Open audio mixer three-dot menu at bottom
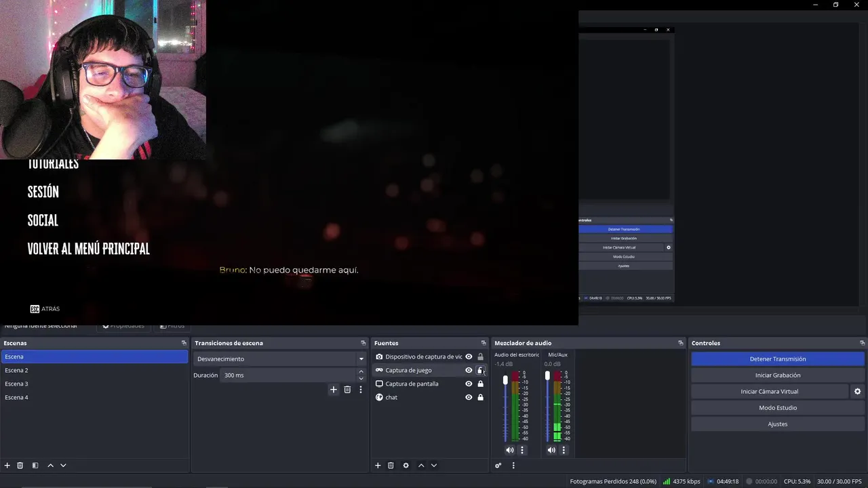Image resolution: width=868 pixels, height=488 pixels. [513, 466]
